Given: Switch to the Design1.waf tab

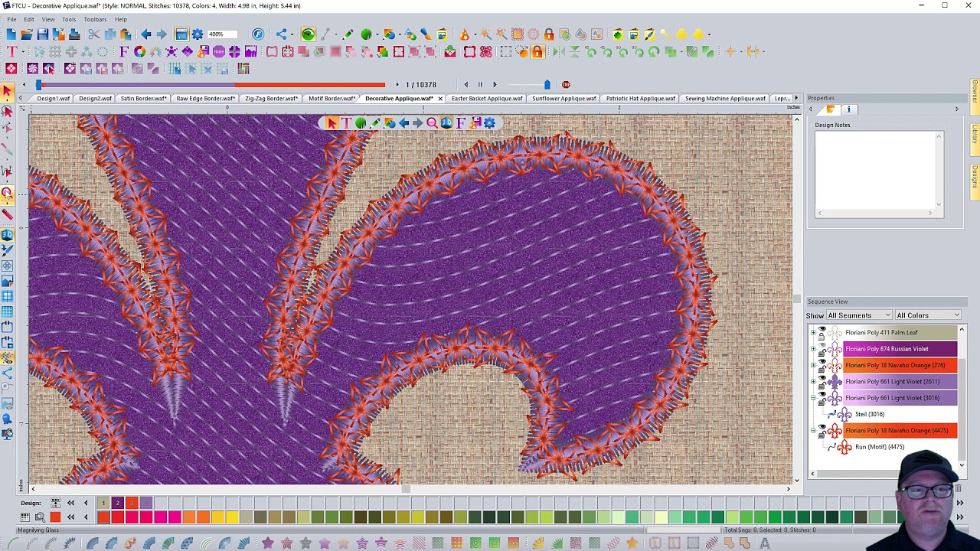Looking at the screenshot, I should [53, 99].
